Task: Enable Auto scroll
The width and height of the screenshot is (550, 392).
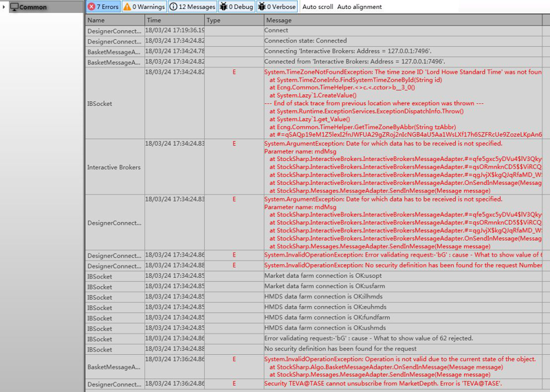Action: (318, 7)
